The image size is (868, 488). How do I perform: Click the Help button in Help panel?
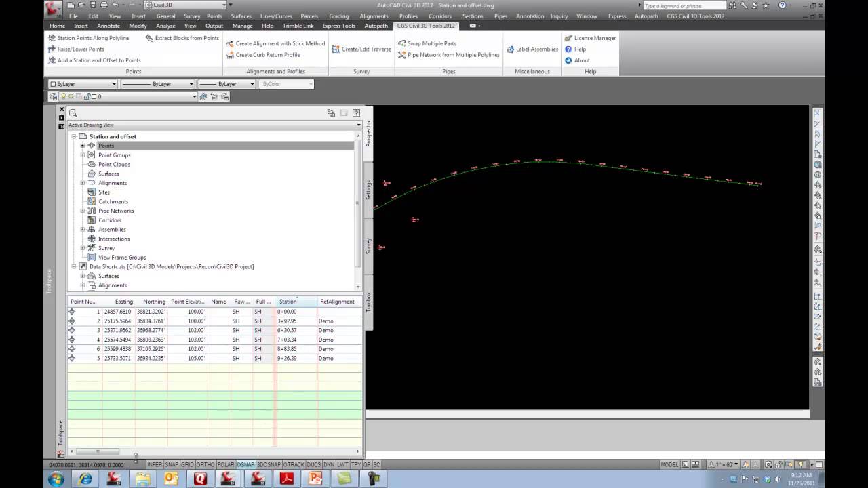tap(575, 49)
